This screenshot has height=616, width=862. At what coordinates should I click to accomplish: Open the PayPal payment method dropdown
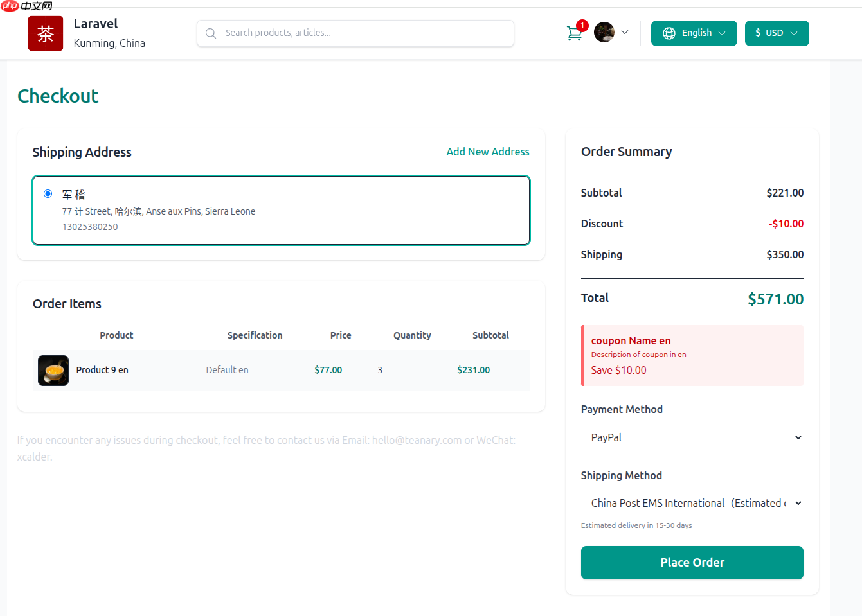click(x=692, y=437)
